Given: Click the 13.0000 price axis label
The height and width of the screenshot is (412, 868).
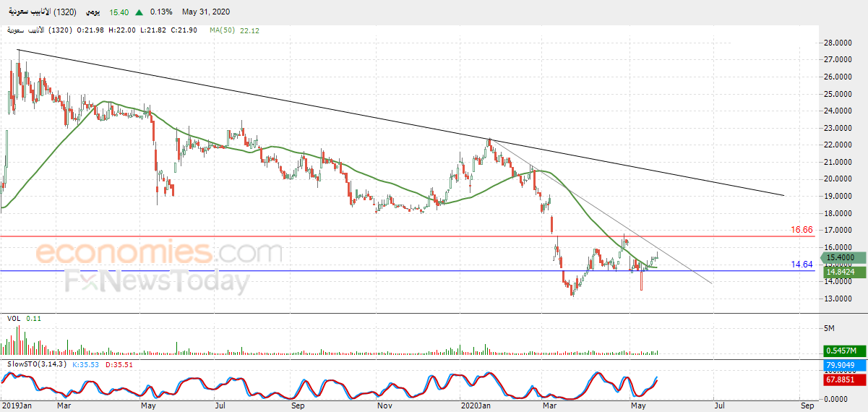Looking at the screenshot, I should [x=839, y=299].
